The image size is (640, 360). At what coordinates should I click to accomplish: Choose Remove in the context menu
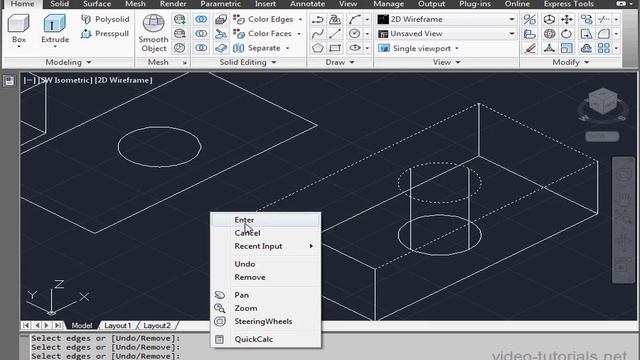(x=266, y=277)
